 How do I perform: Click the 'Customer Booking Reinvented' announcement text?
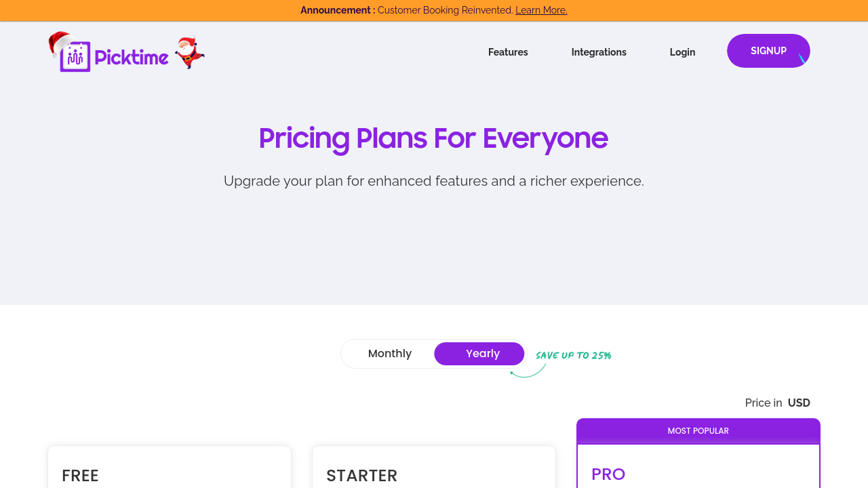[x=445, y=10]
